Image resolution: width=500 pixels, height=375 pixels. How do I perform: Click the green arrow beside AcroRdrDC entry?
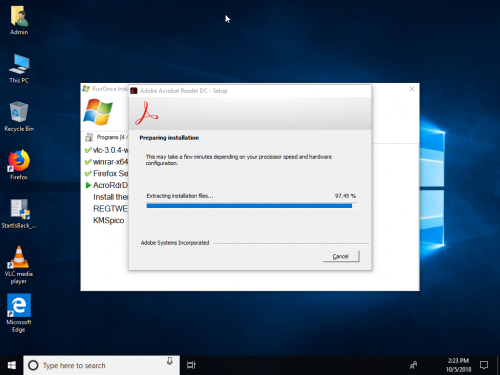pos(88,185)
